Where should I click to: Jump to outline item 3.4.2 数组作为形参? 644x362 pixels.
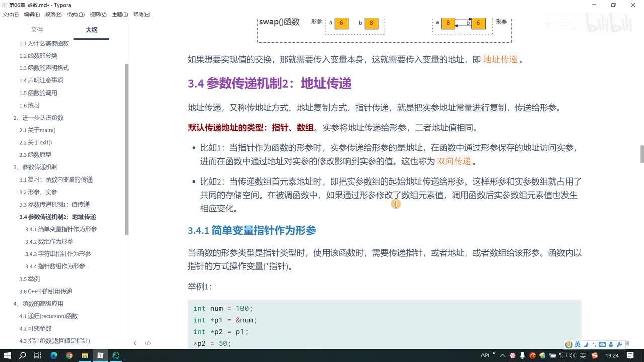click(49, 242)
